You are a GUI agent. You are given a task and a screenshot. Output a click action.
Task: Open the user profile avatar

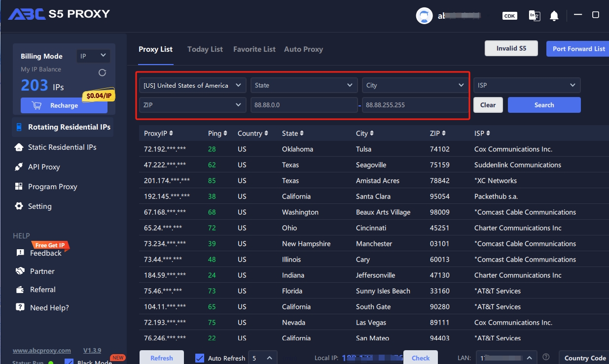pos(424,16)
